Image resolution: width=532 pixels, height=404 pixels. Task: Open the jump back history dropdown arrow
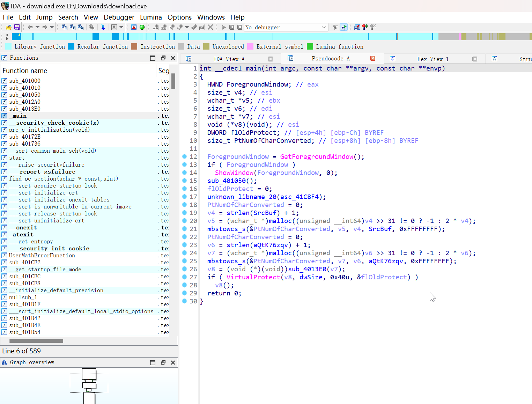click(x=37, y=27)
